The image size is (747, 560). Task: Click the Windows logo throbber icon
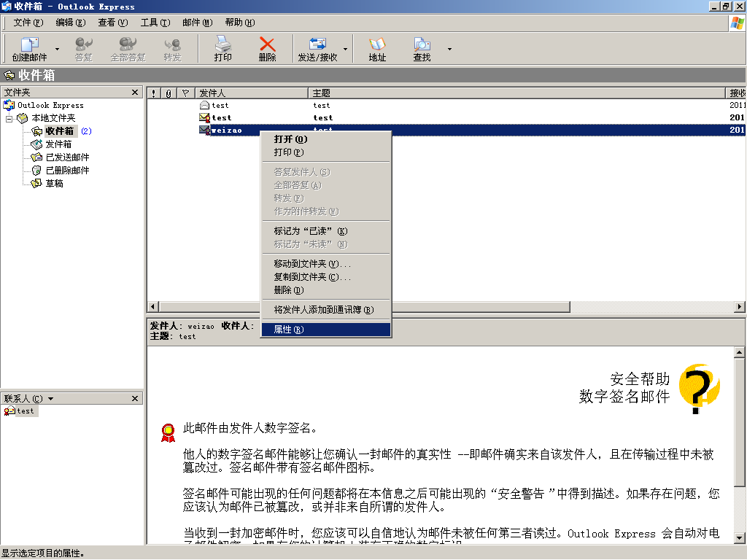[738, 23]
